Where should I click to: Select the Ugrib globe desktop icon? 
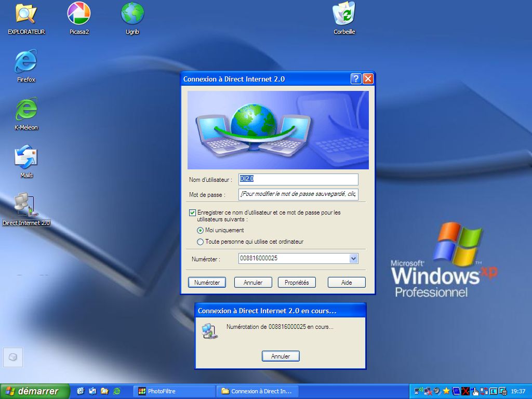(x=132, y=19)
